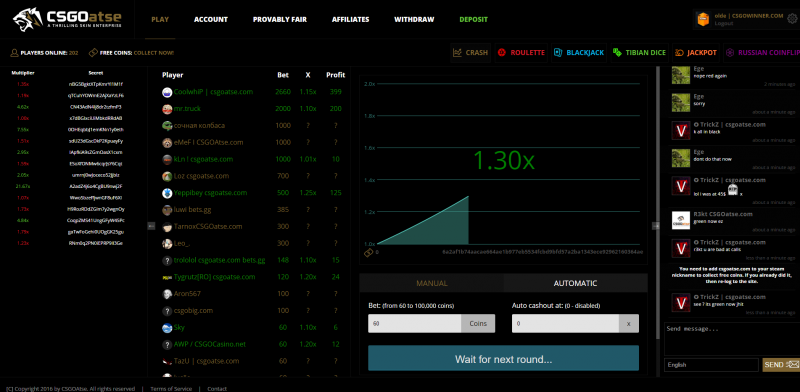Open the Account page
The image size is (800, 392).
tap(211, 19)
